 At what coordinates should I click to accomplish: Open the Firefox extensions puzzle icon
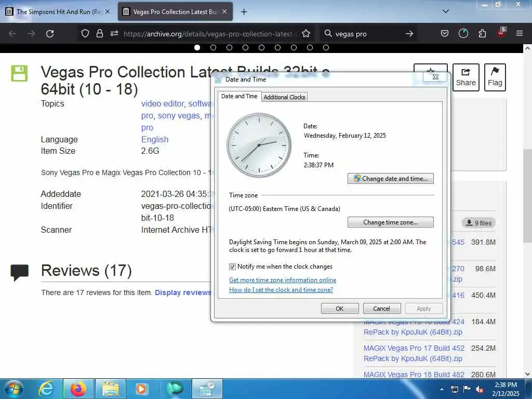[x=482, y=33]
